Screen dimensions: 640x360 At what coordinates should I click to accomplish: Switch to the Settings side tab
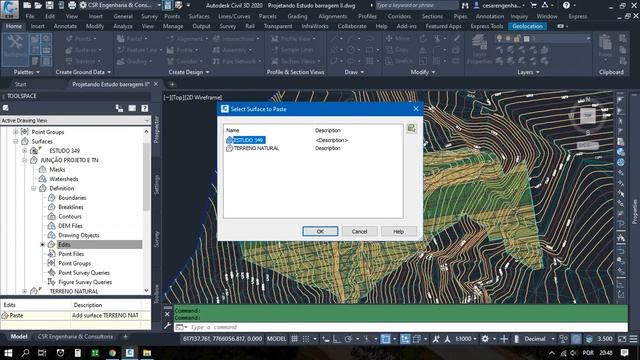[156, 184]
